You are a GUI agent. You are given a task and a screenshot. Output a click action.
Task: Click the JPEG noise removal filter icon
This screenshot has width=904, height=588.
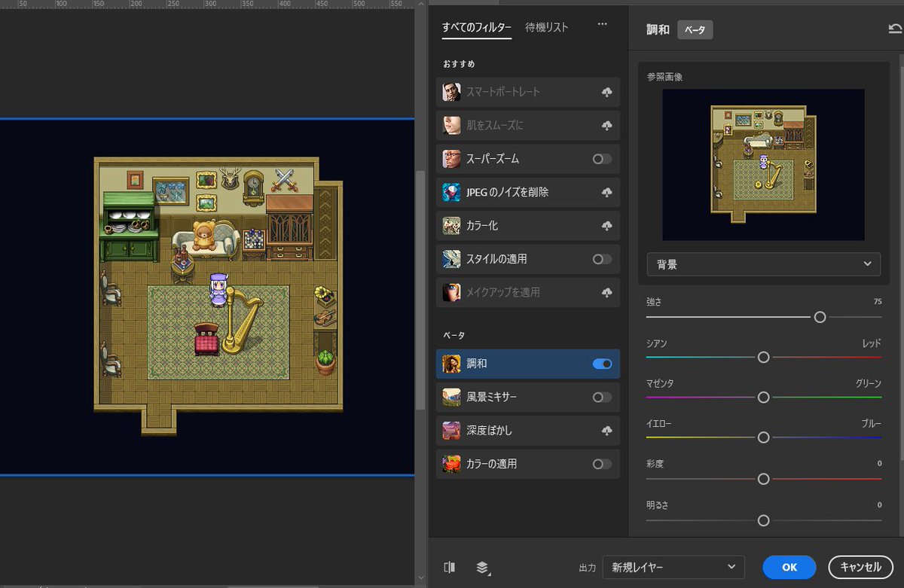coord(451,192)
